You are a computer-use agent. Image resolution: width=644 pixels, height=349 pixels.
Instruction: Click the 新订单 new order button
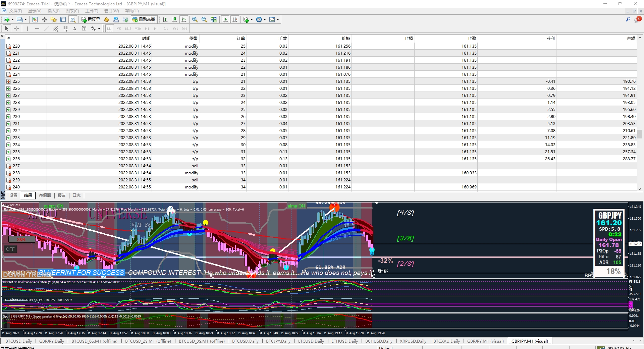coord(91,19)
